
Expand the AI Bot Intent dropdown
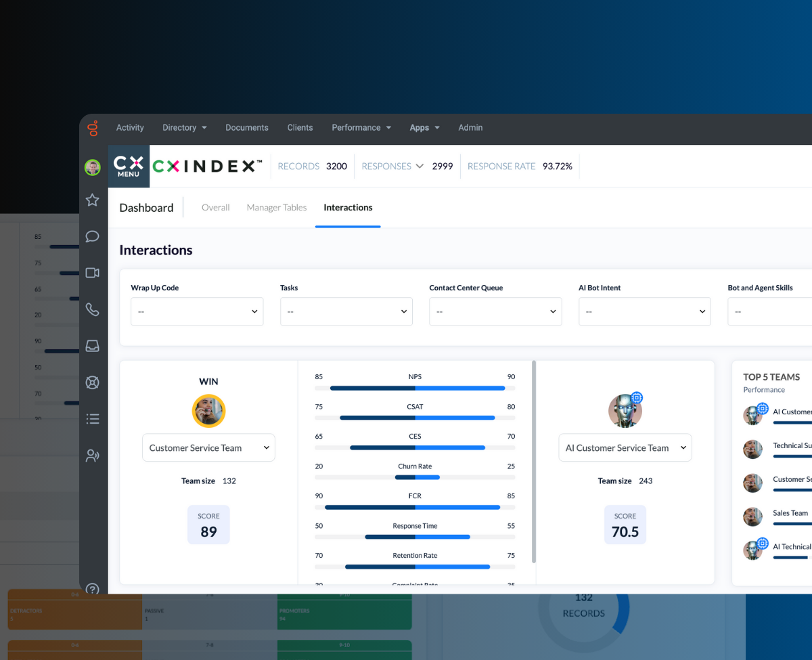click(644, 311)
